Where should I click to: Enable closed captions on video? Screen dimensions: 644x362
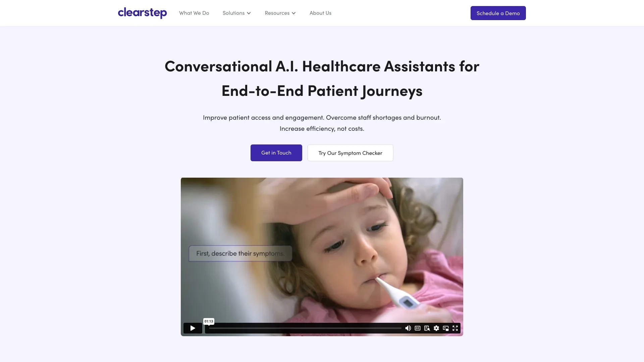417,328
